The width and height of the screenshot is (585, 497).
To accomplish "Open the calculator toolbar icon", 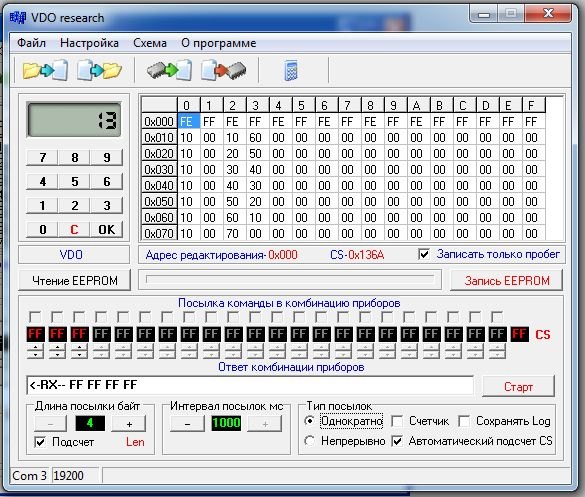I will point(291,70).
